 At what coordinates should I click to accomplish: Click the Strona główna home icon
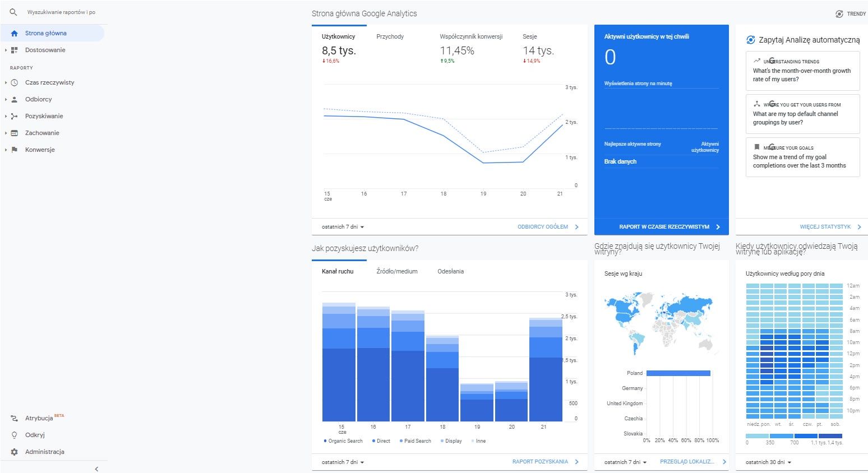(x=15, y=33)
